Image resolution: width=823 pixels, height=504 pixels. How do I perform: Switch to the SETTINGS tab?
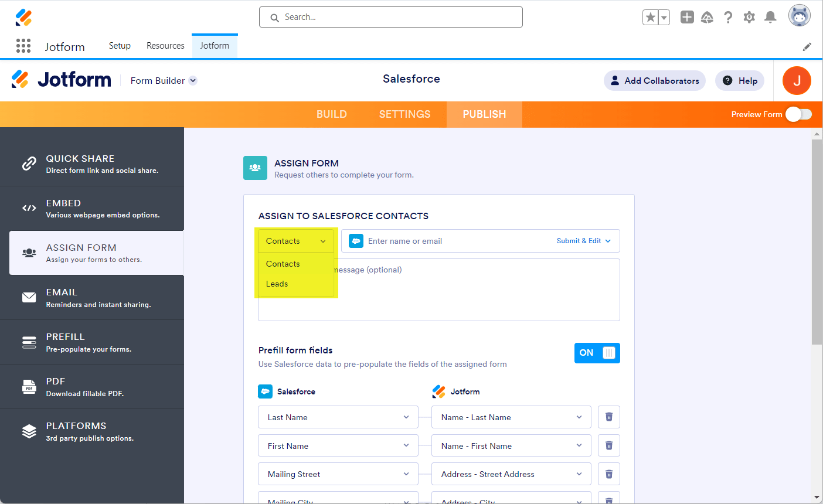click(x=404, y=114)
